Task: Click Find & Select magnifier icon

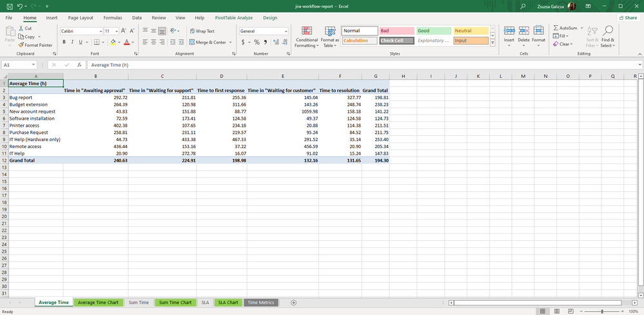Action: pyautogui.click(x=607, y=31)
